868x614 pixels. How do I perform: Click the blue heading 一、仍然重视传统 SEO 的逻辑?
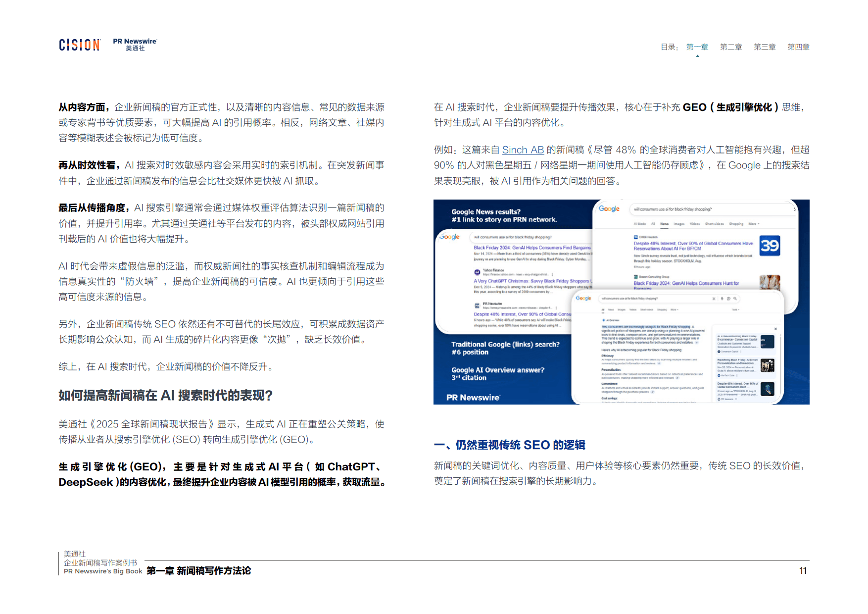click(x=510, y=445)
